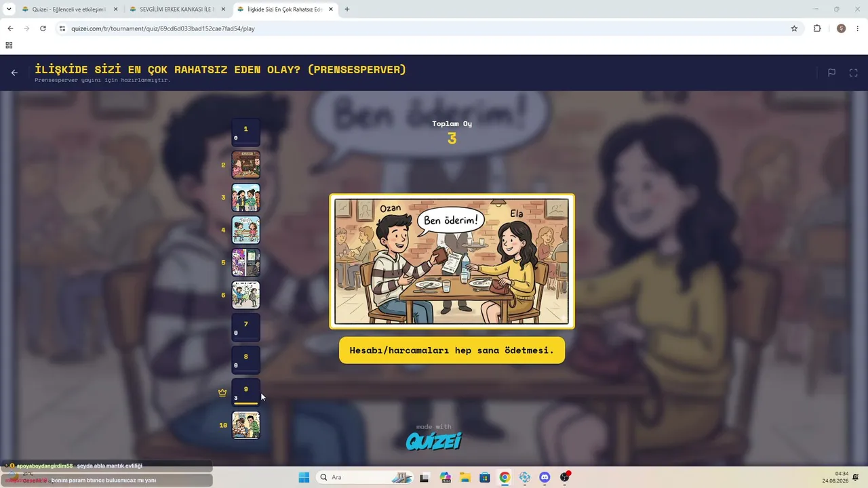
Task: Open the 'made with Quizei' logo link
Action: coord(434,437)
